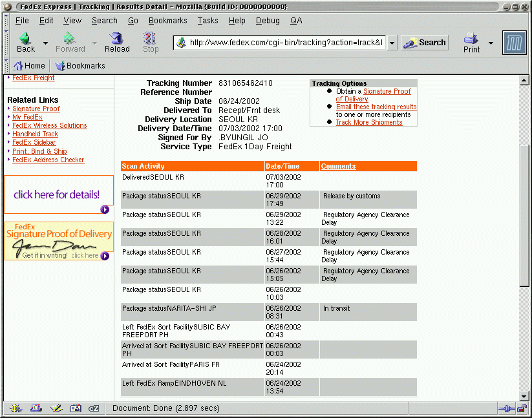Open the My FedEx link
The width and height of the screenshot is (532, 418).
pos(28,118)
